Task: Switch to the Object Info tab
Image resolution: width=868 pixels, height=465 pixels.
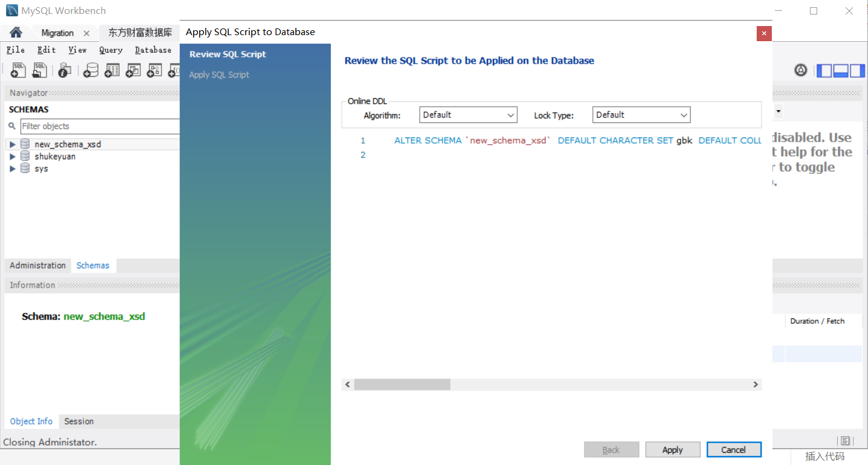Action: click(x=31, y=421)
